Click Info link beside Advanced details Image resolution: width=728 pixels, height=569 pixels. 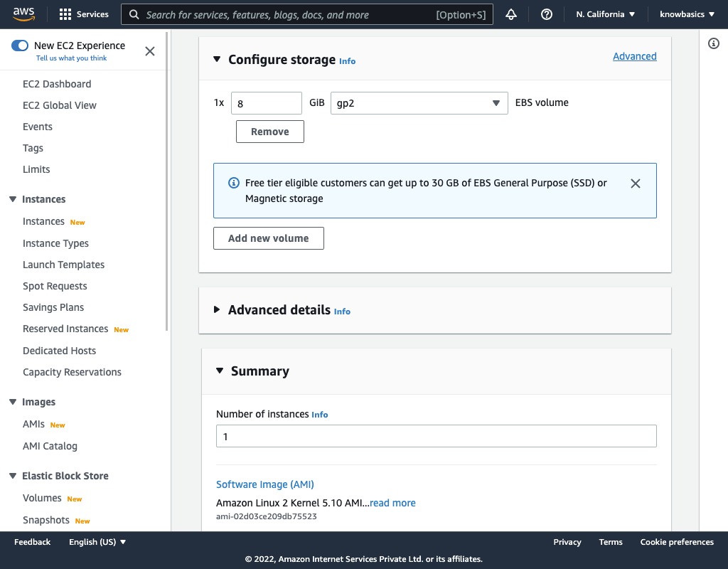coord(342,312)
